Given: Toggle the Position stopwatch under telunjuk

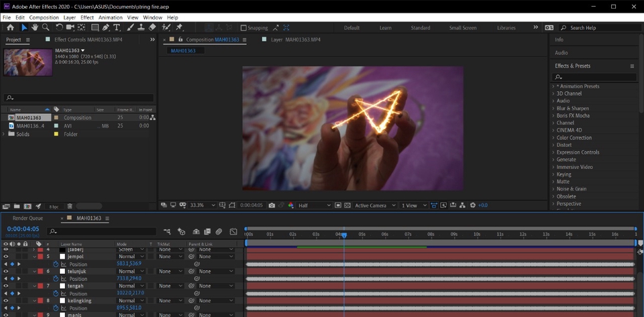Looking at the screenshot, I should pyautogui.click(x=56, y=279).
